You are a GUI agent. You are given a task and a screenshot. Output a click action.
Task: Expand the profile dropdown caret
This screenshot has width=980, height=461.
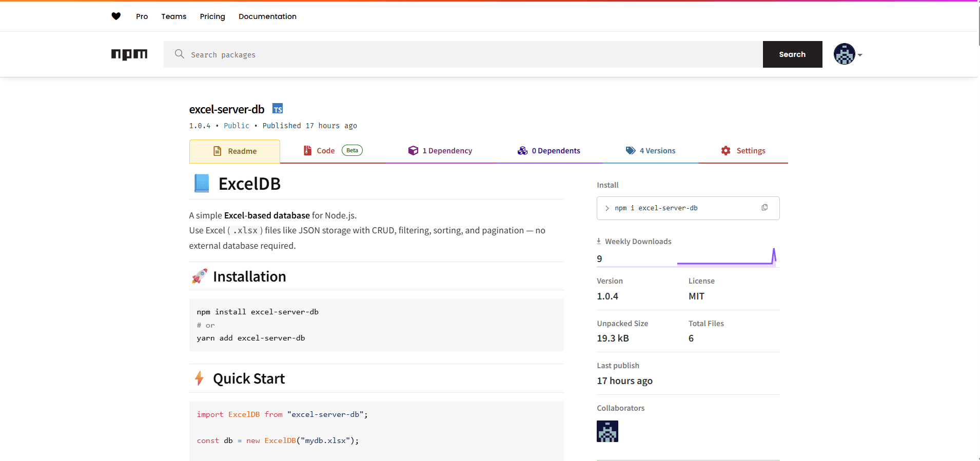[860, 55]
